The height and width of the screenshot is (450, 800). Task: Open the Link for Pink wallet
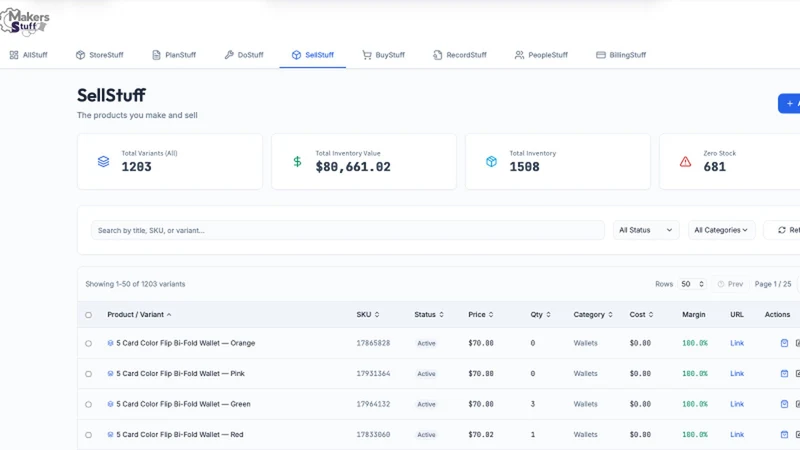(737, 373)
